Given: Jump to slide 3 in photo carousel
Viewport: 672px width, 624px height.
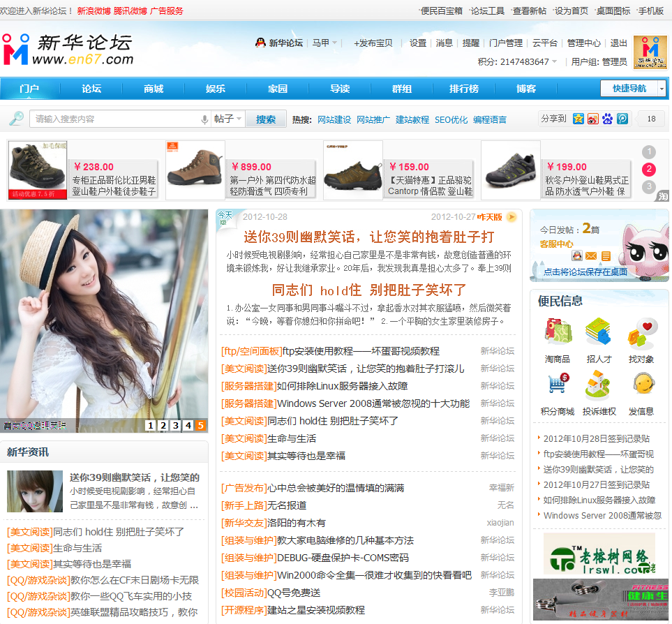Looking at the screenshot, I should pyautogui.click(x=174, y=424).
